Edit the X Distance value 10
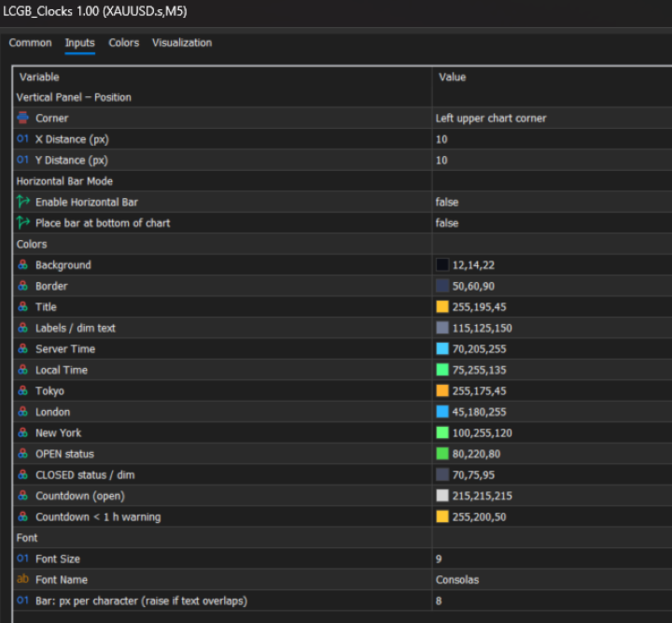The width and height of the screenshot is (672, 623). pos(441,139)
